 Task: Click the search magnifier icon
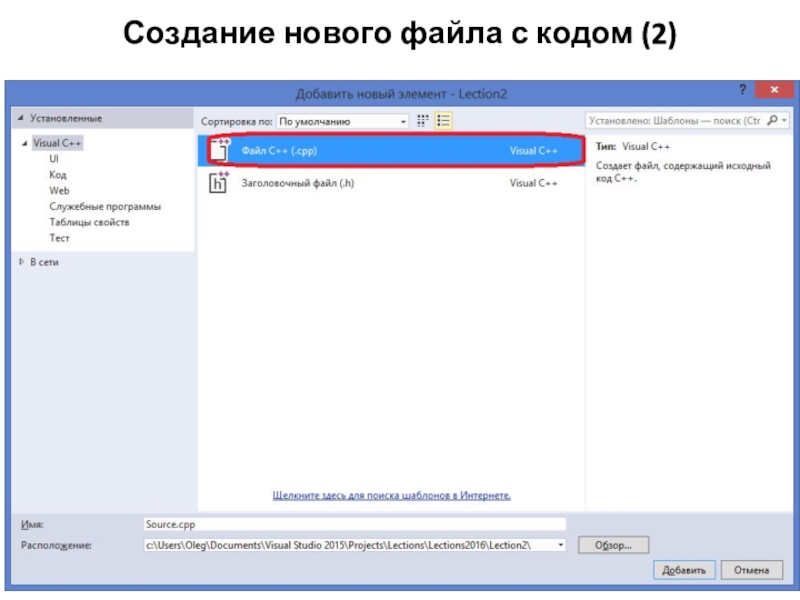(x=772, y=120)
